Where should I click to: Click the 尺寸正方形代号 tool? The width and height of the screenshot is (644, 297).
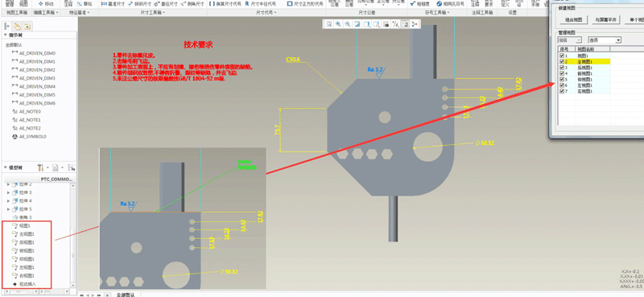coord(305,4)
